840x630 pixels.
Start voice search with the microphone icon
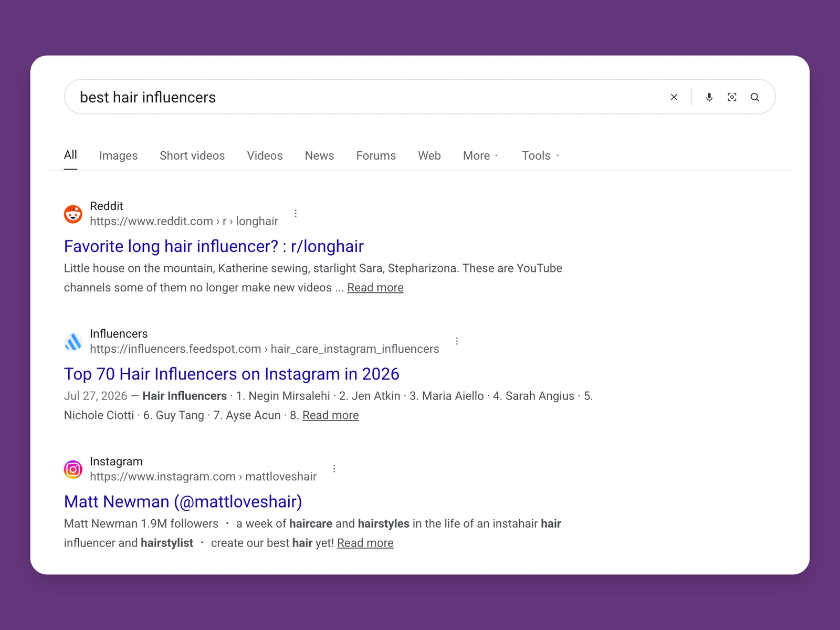coord(709,97)
